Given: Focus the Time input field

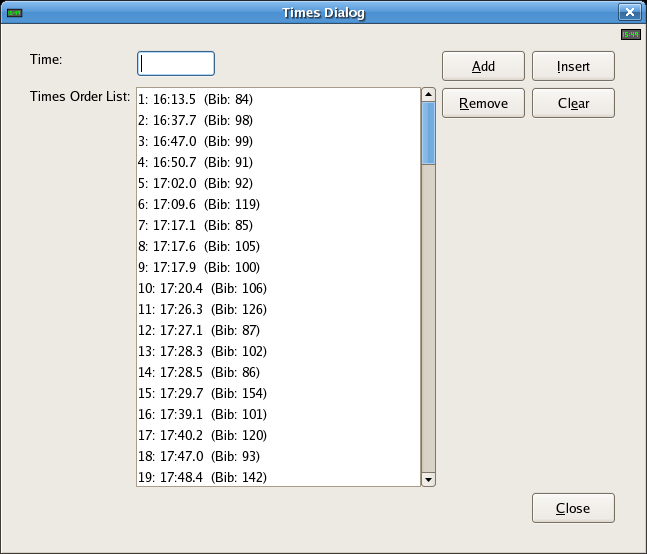Looking at the screenshot, I should coord(176,64).
